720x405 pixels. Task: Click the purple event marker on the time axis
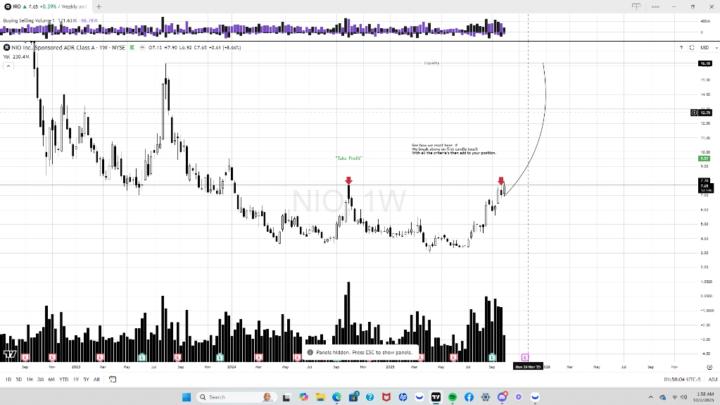(525, 357)
